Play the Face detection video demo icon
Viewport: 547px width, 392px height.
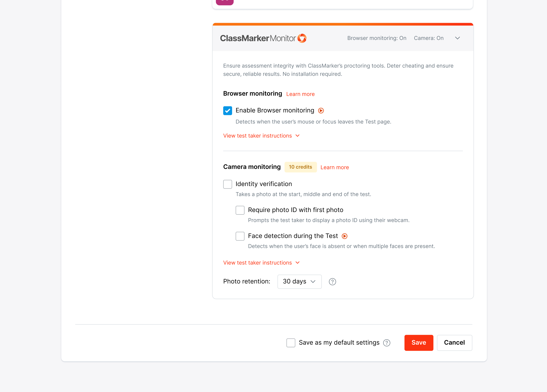(x=344, y=236)
